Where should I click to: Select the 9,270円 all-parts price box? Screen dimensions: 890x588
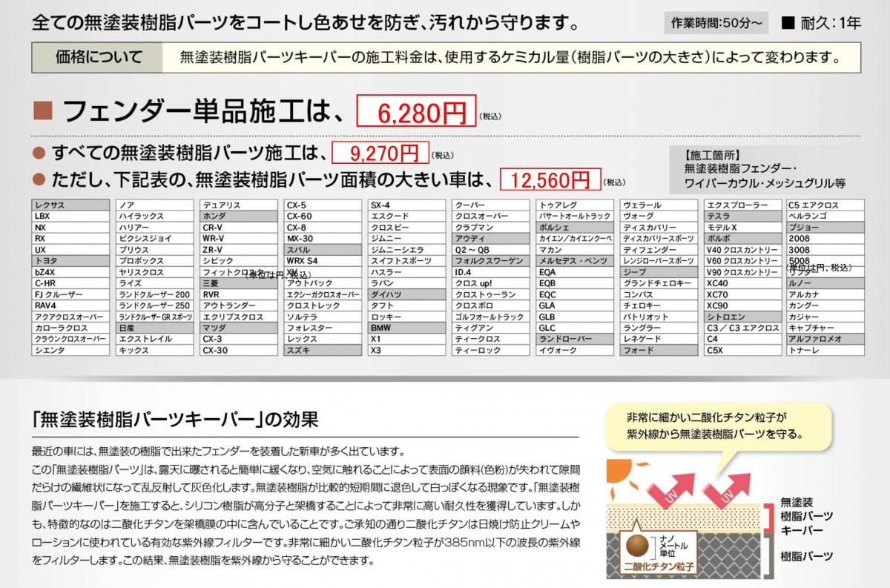click(380, 153)
